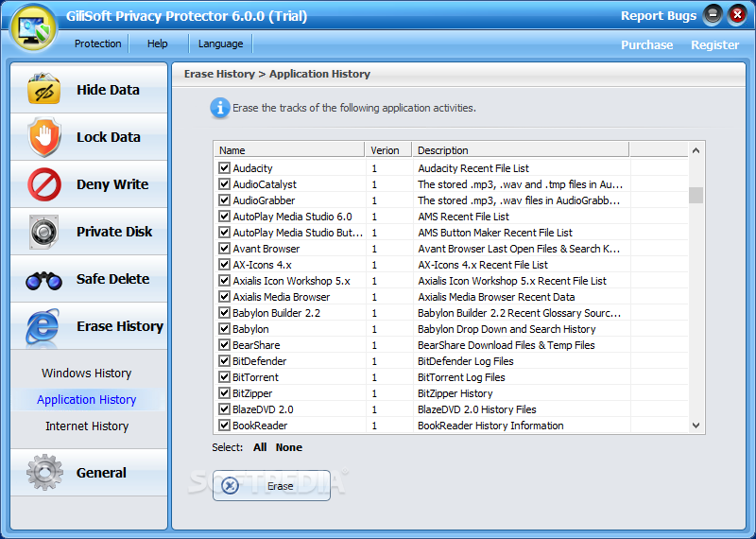Viewport: 756px width, 539px height.
Task: Open the Private Disk panel
Action: click(89, 232)
